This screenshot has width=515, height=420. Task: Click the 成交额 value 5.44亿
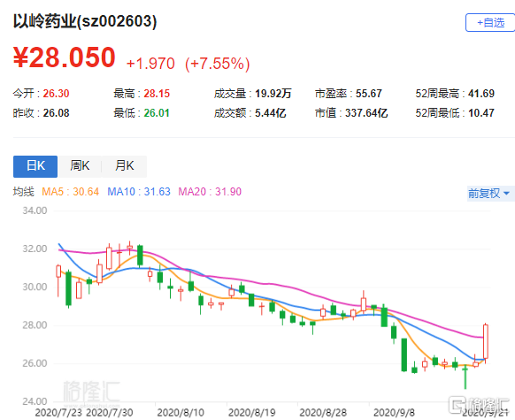pos(270,113)
